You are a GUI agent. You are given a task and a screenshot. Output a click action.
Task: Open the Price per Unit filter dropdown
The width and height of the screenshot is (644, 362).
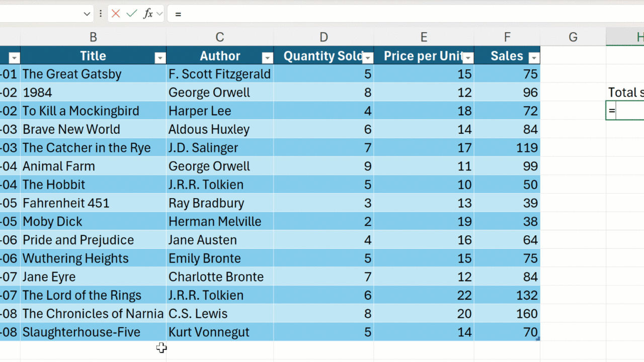(468, 58)
